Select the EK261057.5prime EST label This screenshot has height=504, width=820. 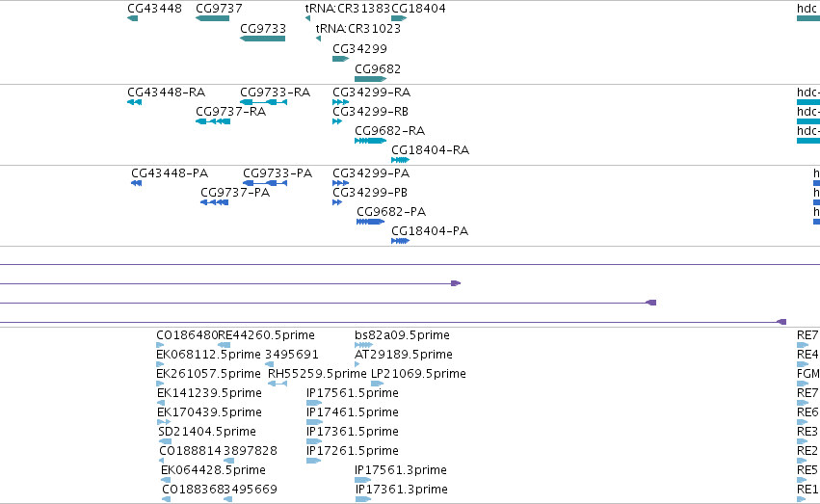tap(208, 374)
